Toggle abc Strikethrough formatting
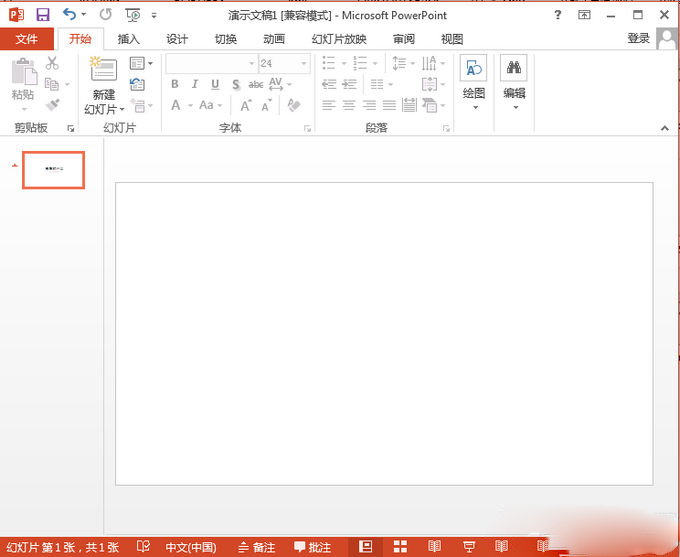 [256, 84]
